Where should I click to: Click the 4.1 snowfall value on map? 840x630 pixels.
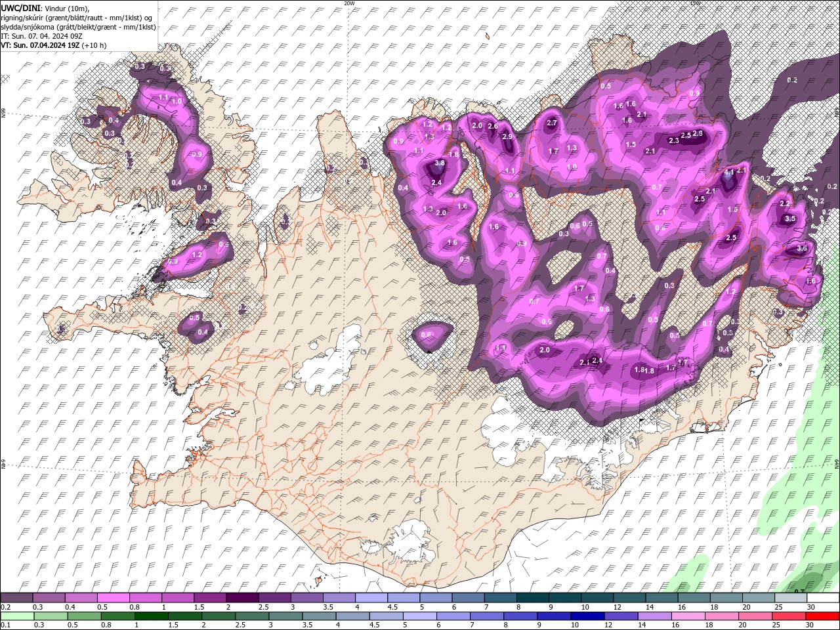(728, 172)
